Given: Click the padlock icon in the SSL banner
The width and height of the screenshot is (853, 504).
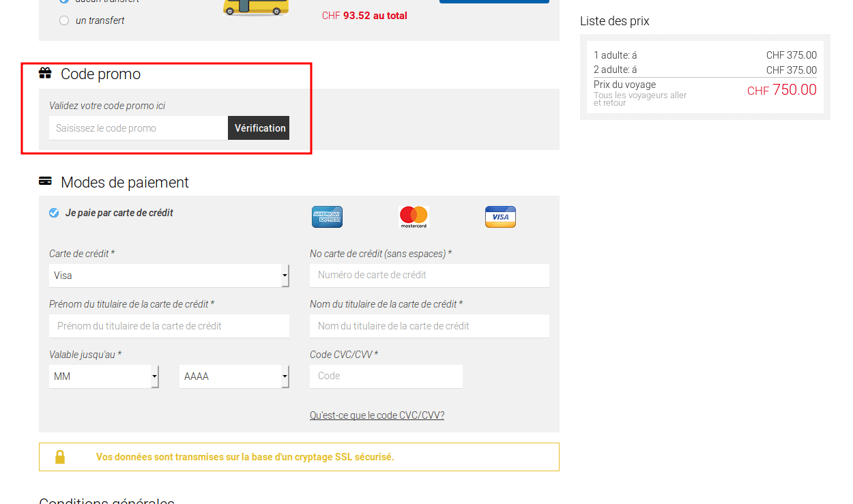Looking at the screenshot, I should (60, 456).
